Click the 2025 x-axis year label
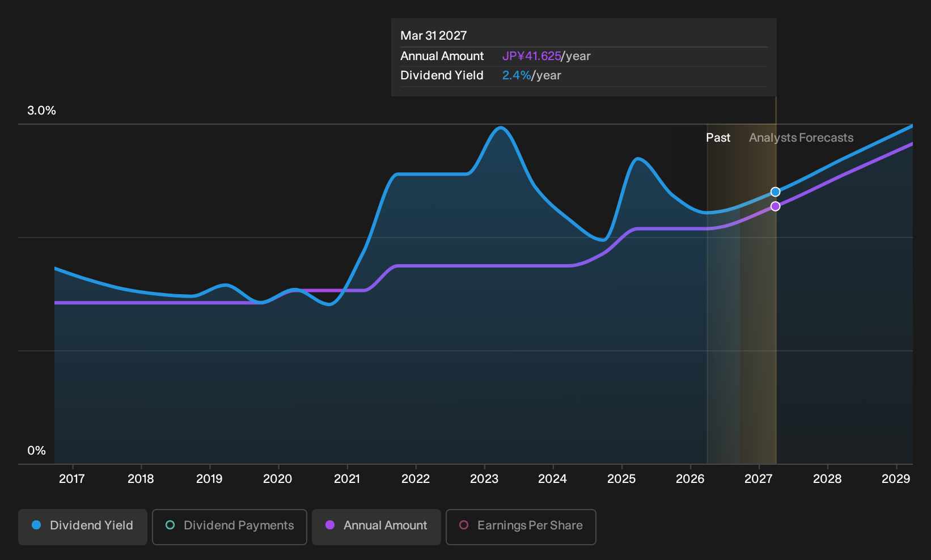931x560 pixels. pos(621,479)
